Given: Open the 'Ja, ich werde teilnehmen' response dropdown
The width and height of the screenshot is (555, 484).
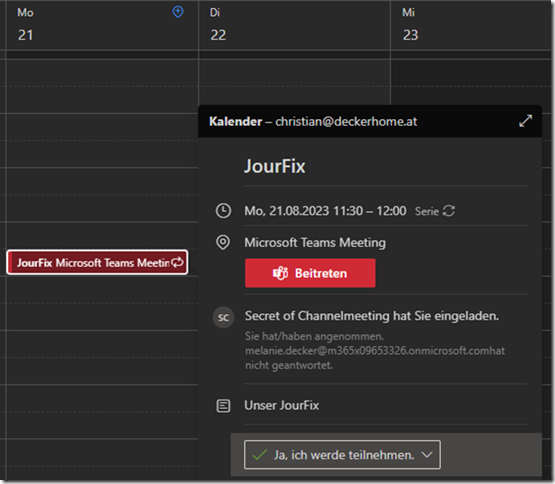Looking at the screenshot, I should (x=342, y=455).
